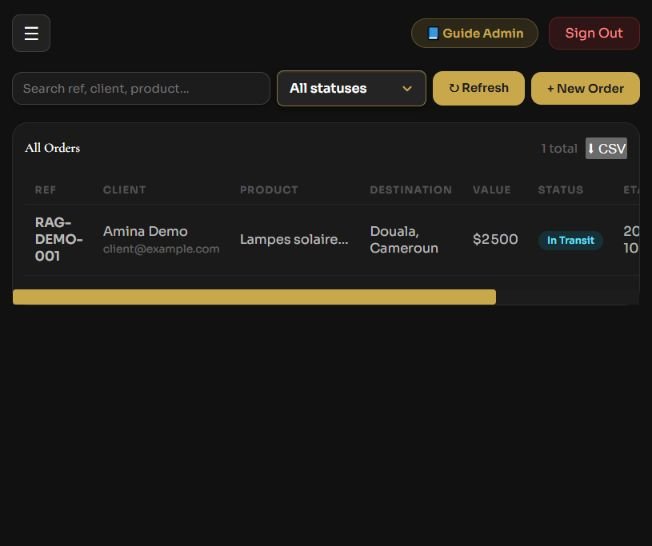Create a new order

[585, 89]
